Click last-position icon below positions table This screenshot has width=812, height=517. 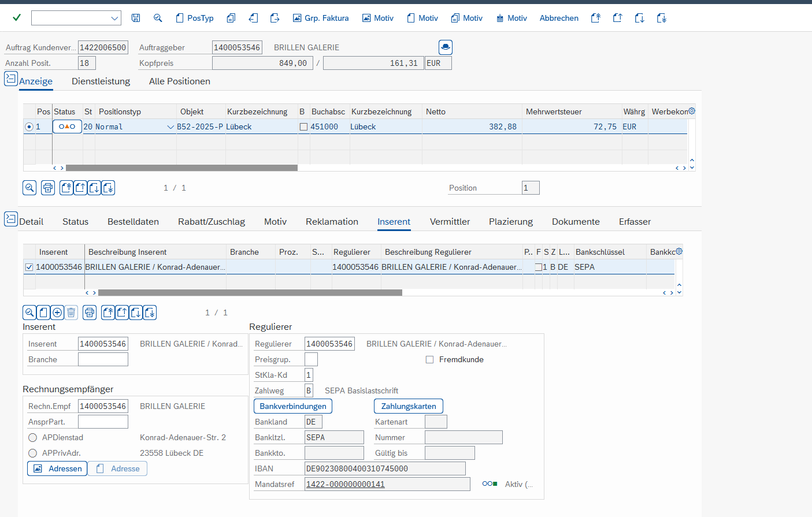(108, 188)
